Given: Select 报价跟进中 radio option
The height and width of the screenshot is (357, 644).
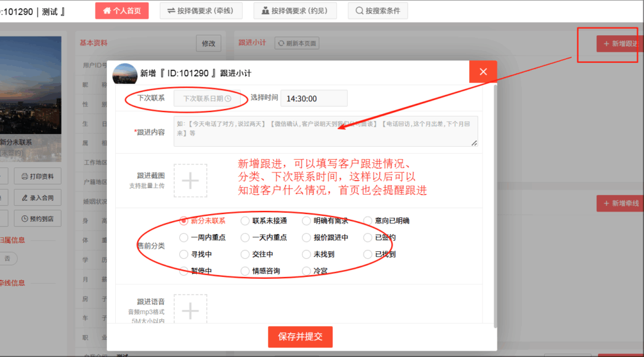Looking at the screenshot, I should pyautogui.click(x=306, y=238).
